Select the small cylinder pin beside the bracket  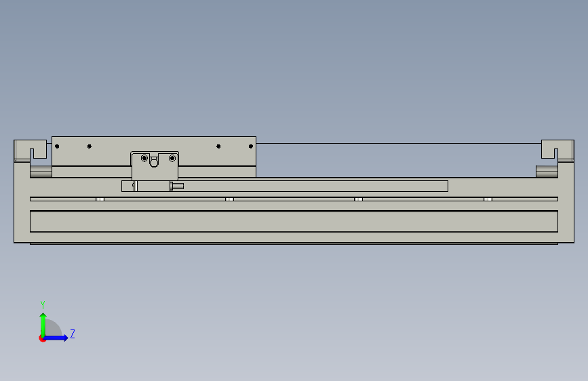177,186
